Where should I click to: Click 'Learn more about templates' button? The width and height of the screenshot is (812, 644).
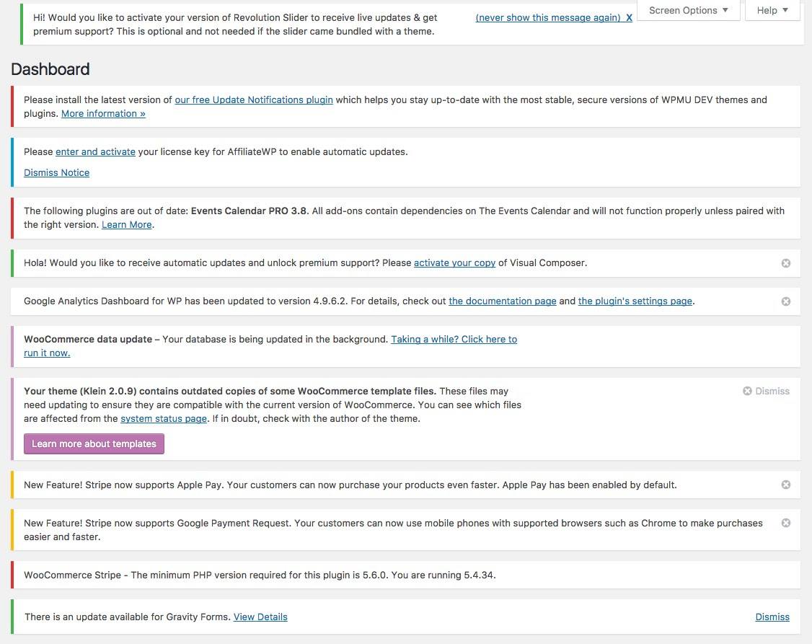(x=94, y=444)
